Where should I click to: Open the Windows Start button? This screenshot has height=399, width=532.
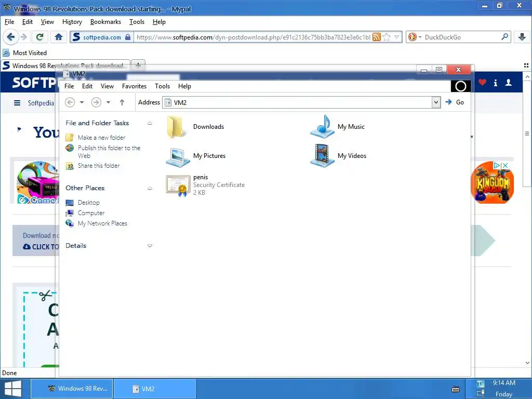tap(13, 389)
